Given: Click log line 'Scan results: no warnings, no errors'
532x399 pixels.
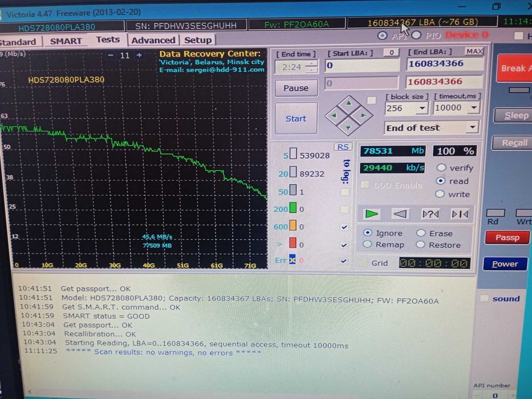Looking at the screenshot, I should (x=164, y=352).
